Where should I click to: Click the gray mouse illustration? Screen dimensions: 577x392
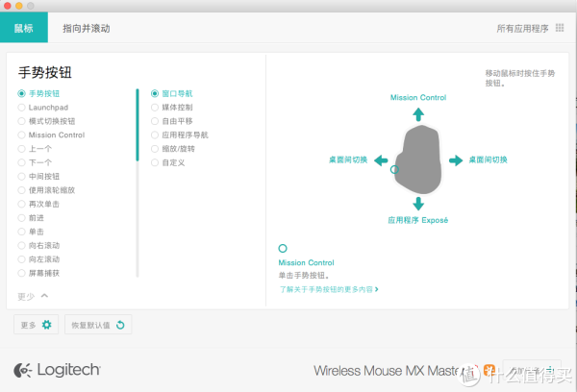tap(419, 159)
